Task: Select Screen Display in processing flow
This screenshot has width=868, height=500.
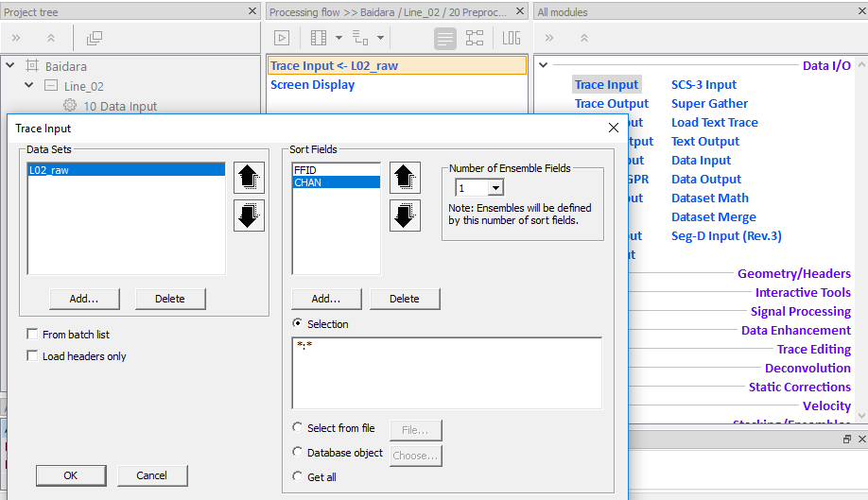Action: coord(312,85)
